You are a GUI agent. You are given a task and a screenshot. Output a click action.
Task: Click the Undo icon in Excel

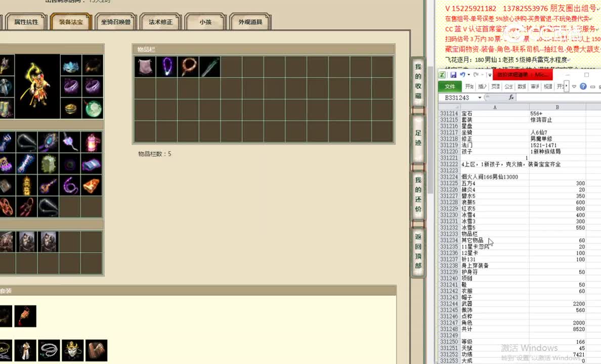click(463, 74)
